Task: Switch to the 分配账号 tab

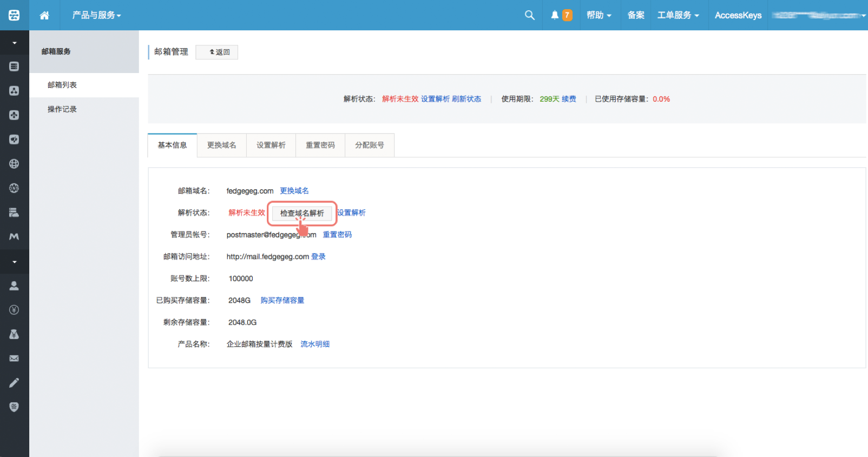Action: click(x=369, y=145)
